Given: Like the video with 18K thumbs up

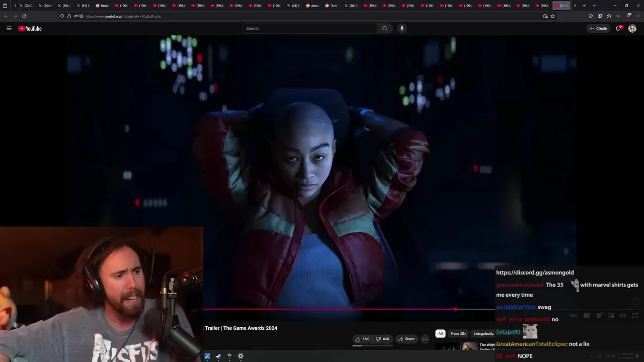Looking at the screenshot, I should 362,339.
